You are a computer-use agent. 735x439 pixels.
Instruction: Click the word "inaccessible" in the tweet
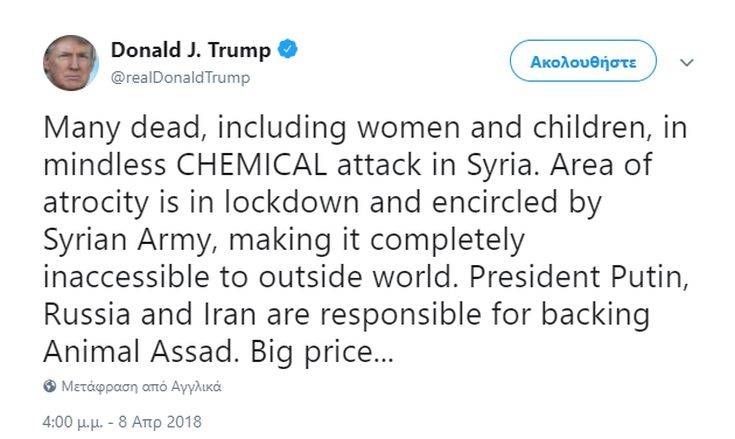click(x=145, y=276)
